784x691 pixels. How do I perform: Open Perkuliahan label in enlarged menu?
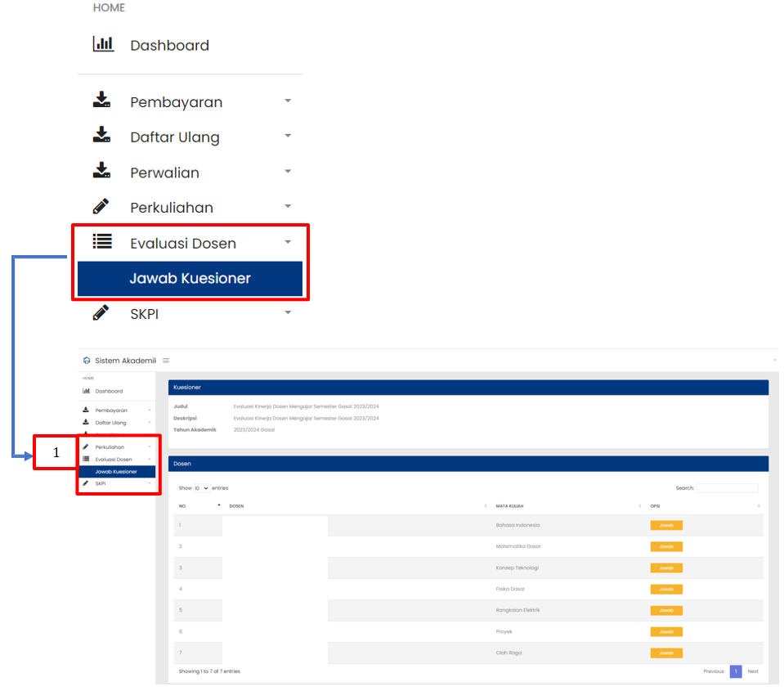[172, 208]
